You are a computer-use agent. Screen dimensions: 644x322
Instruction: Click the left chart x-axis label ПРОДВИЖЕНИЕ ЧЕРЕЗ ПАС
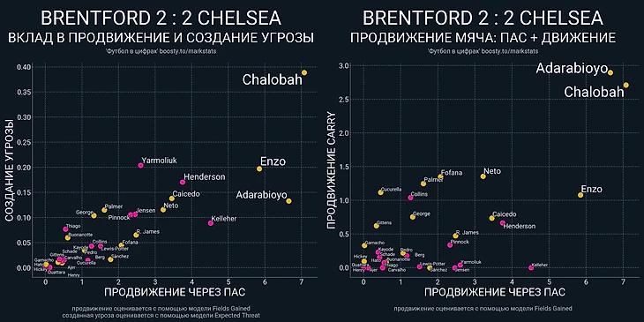tap(175, 292)
